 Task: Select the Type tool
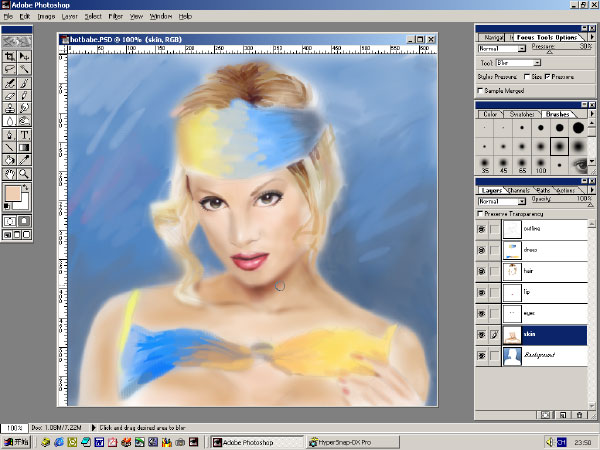24,135
